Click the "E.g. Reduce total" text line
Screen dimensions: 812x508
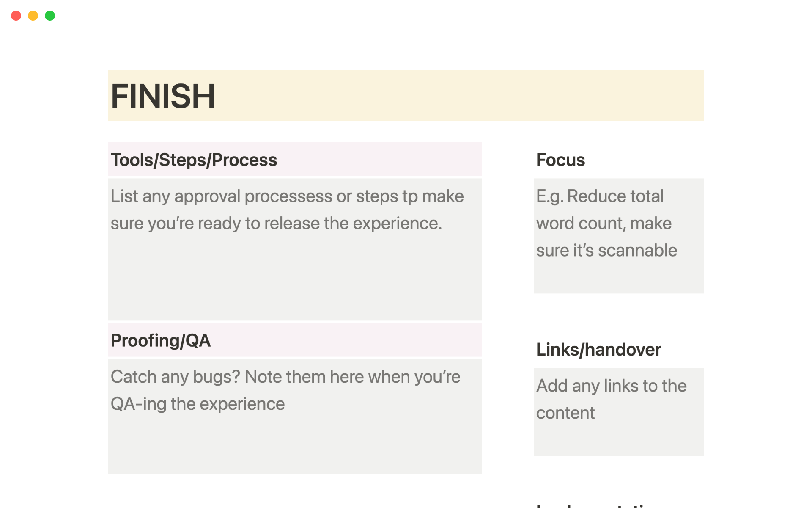coord(600,196)
